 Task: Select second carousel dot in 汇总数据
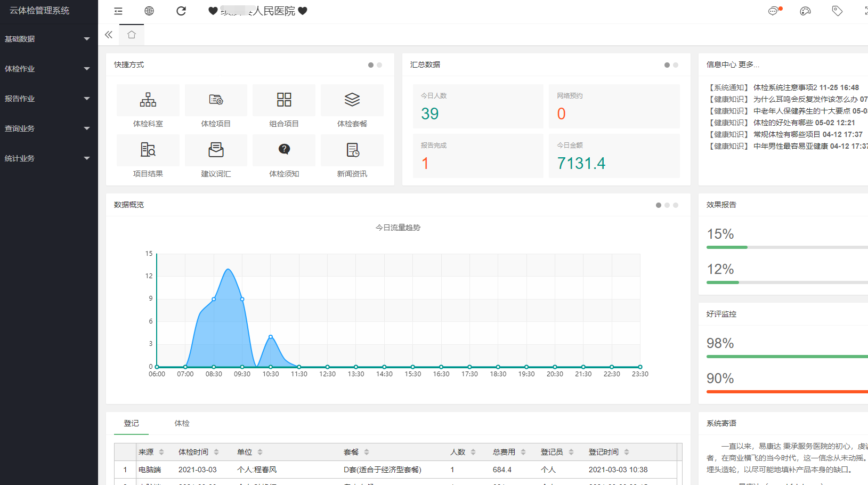coord(676,65)
